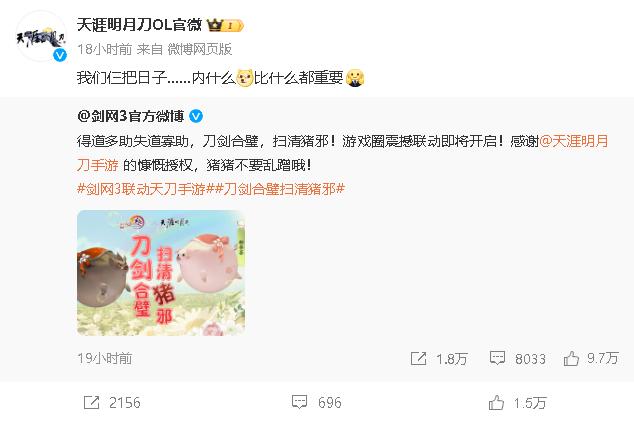Click the blue verified badge on the avatar
This screenshot has height=421, width=634.
click(60, 55)
